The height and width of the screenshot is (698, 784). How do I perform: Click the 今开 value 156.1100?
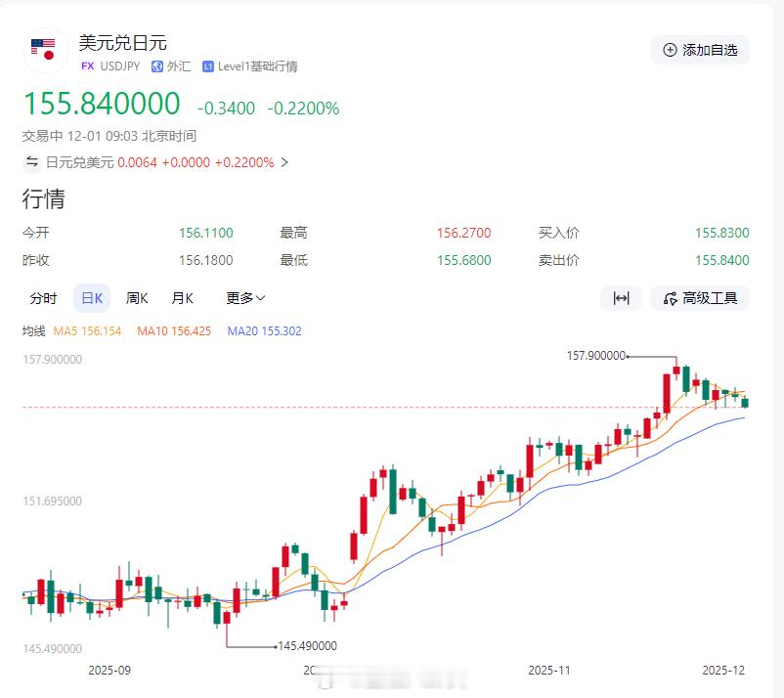point(206,233)
